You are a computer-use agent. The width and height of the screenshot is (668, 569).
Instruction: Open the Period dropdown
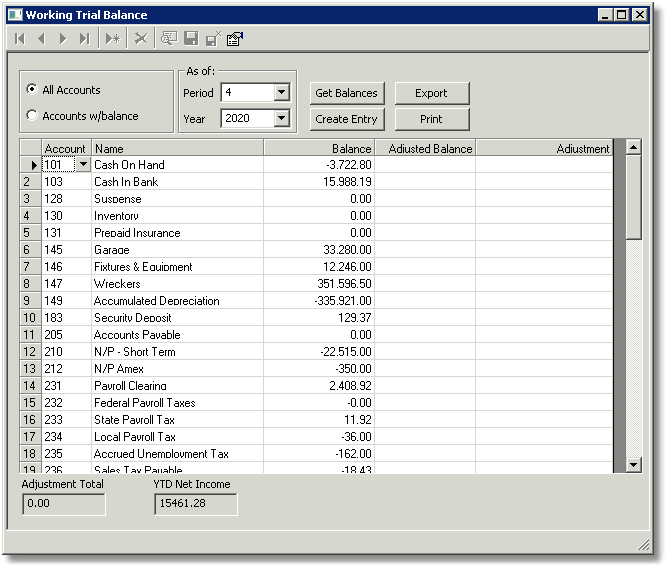[282, 92]
